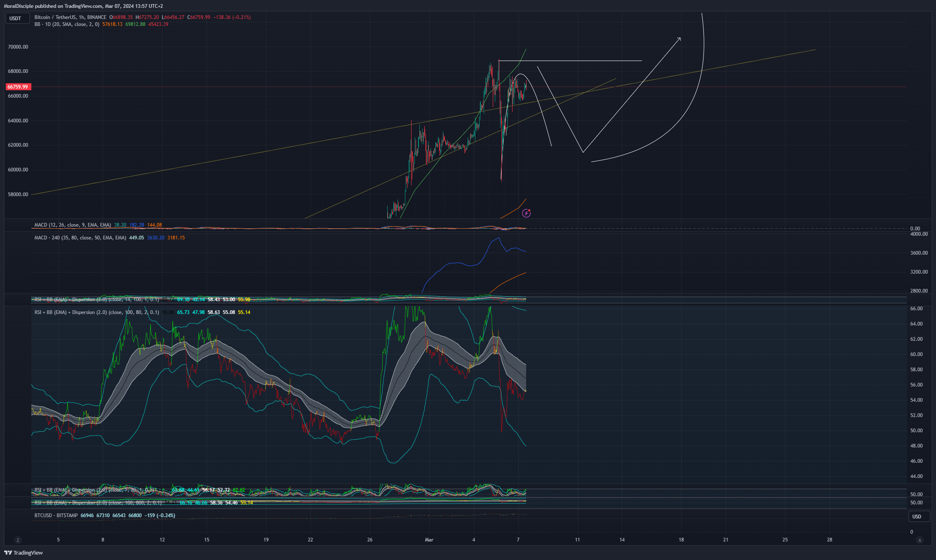Click the 2800.00 MACD scale label
Image resolution: width=936 pixels, height=560 pixels.
coord(919,291)
